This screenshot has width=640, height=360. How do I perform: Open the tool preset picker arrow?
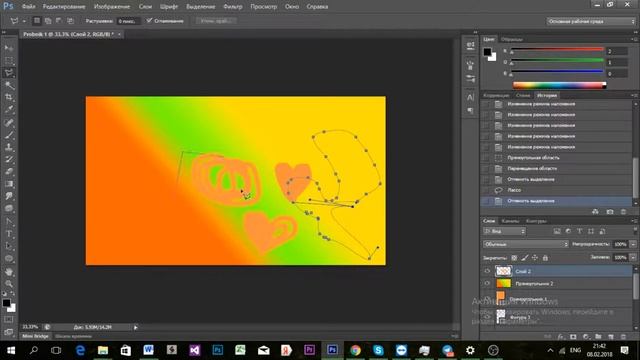pos(24,21)
